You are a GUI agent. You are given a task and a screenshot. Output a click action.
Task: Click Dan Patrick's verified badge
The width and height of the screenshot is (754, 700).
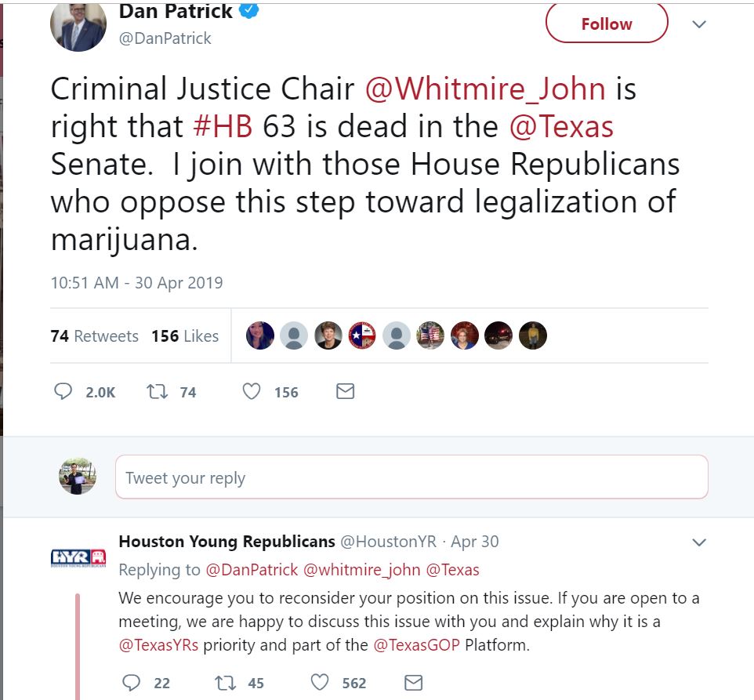tap(249, 10)
